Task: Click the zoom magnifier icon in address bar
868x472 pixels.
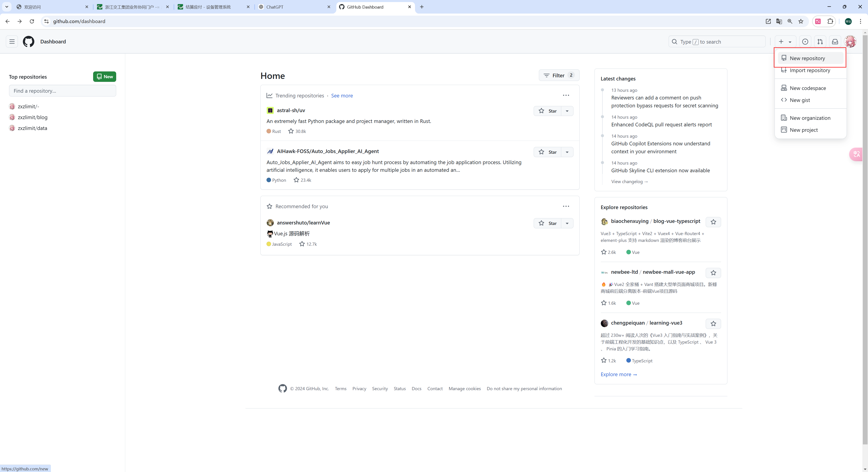Action: click(x=790, y=21)
